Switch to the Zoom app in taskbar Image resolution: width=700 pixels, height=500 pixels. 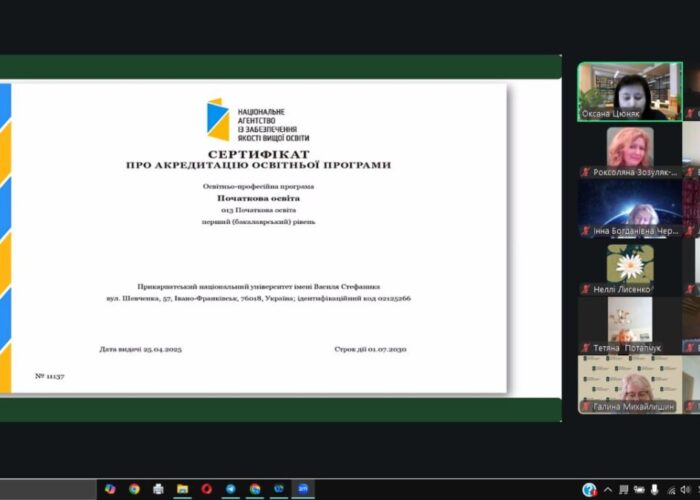302,489
